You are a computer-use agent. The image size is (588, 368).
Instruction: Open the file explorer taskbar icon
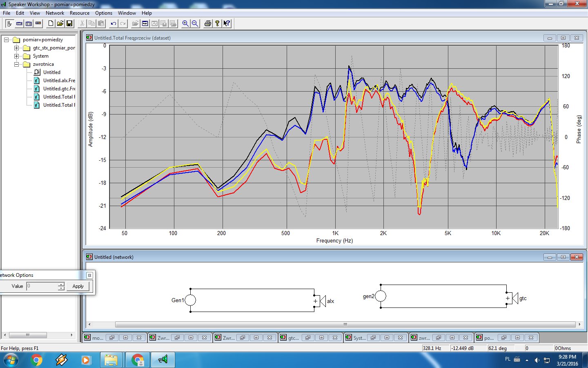(x=111, y=360)
